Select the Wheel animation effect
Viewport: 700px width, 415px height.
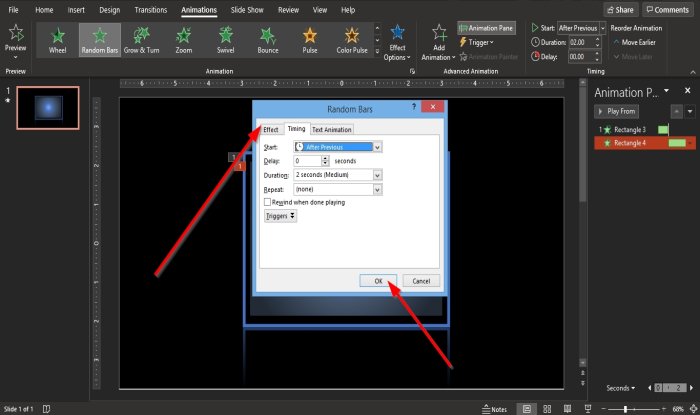click(58, 40)
